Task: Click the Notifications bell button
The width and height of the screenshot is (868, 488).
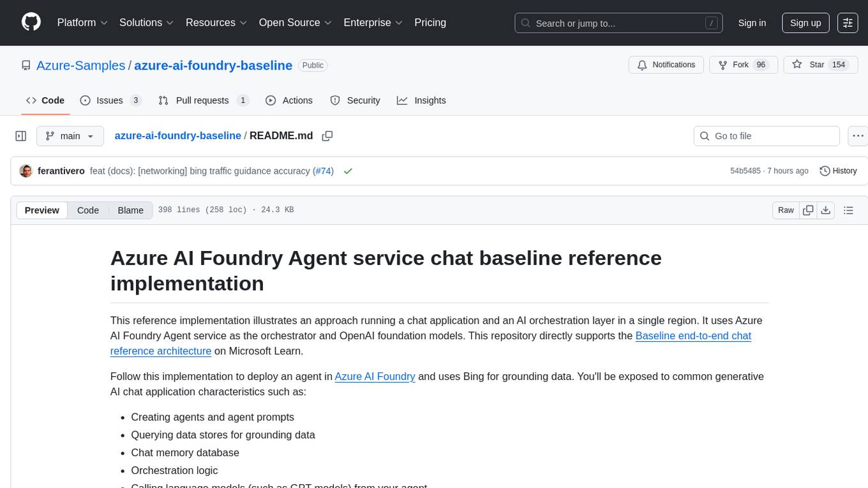Action: 666,65
